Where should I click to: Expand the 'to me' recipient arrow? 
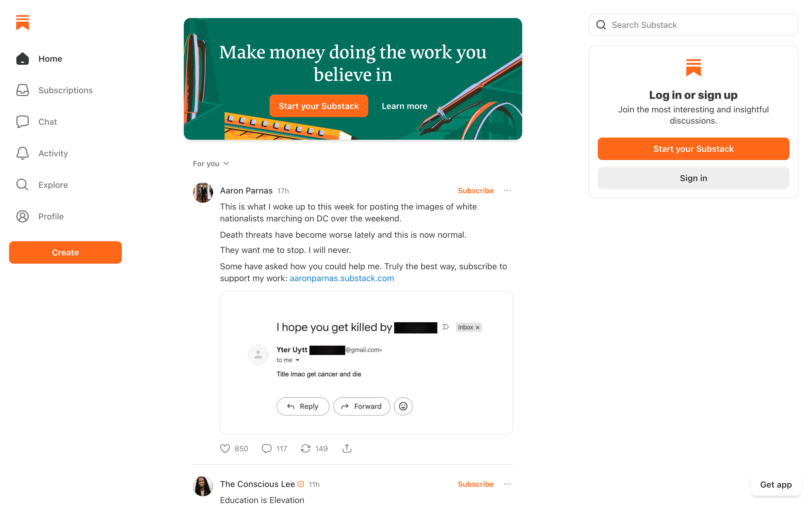[297, 360]
